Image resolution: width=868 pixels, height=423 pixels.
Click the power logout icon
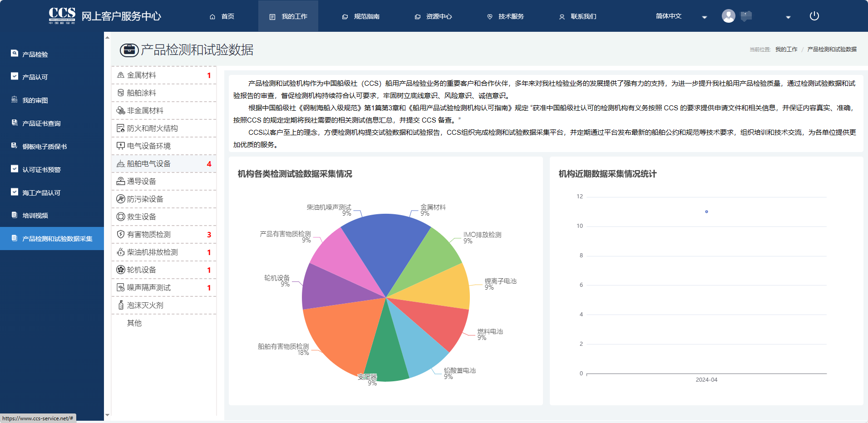814,16
